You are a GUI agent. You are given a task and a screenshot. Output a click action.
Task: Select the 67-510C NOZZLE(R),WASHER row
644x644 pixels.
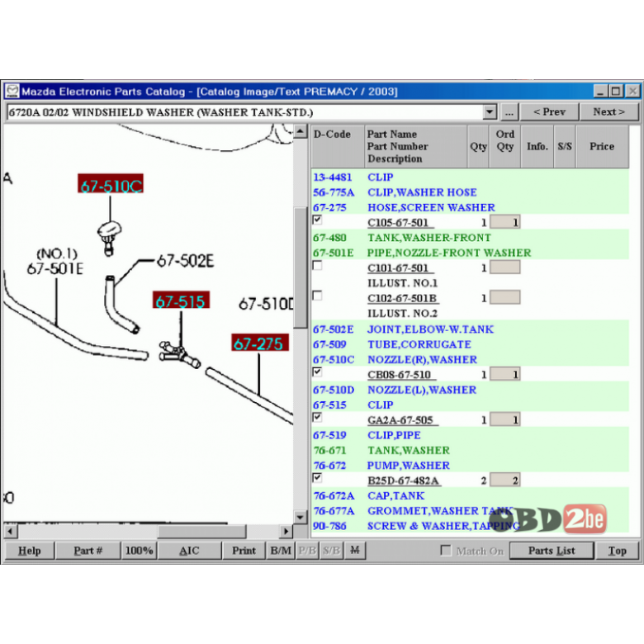tap(470, 359)
